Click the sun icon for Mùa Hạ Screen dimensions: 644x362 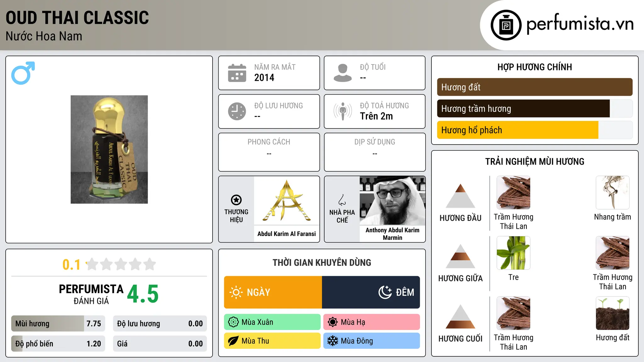pyautogui.click(x=333, y=322)
